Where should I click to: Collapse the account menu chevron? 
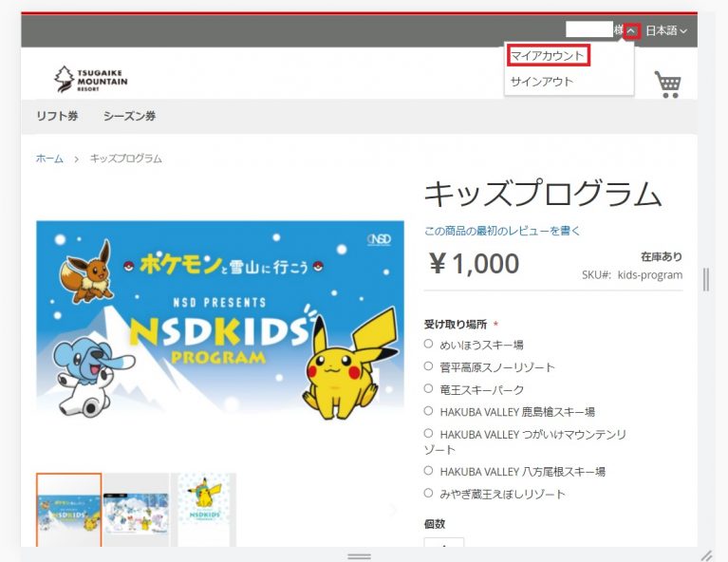[x=632, y=31]
